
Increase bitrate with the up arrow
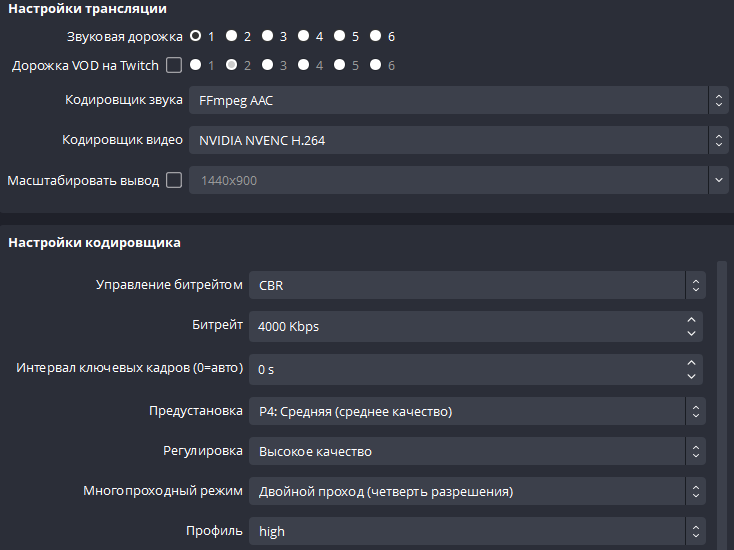691,320
